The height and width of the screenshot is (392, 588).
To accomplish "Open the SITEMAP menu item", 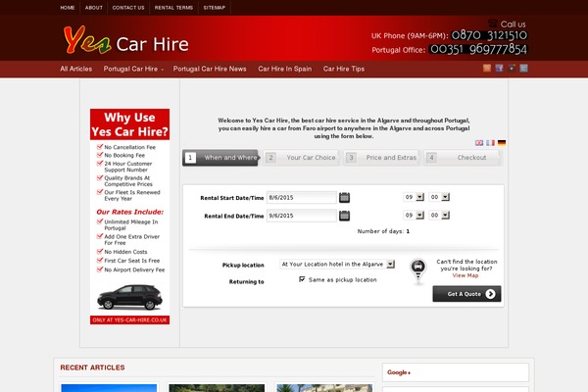I will pyautogui.click(x=215, y=8).
